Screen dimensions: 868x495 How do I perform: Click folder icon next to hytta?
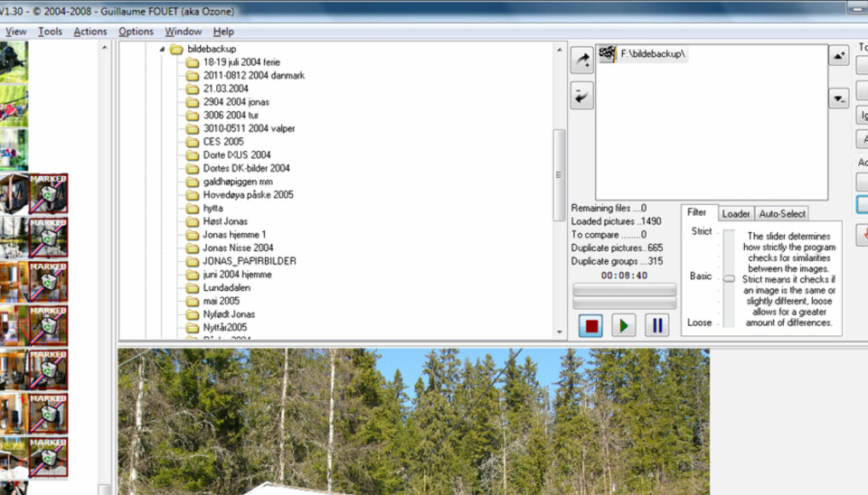[192, 208]
